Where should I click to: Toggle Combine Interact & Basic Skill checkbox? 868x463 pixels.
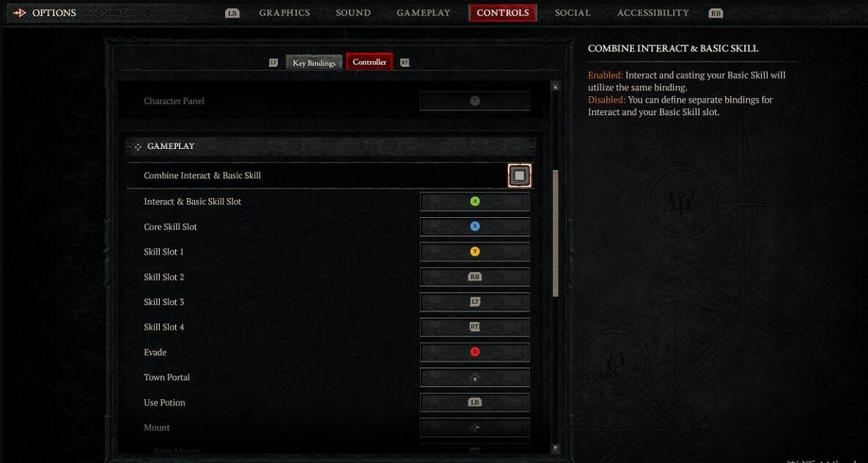[x=519, y=175]
